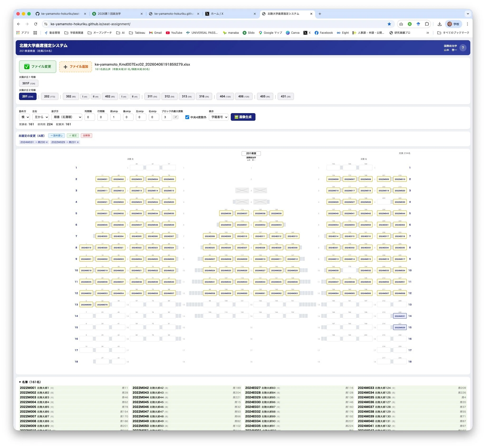The width and height of the screenshot is (486, 448).
Task: Click the ファイル追加 button
Action: point(75,67)
